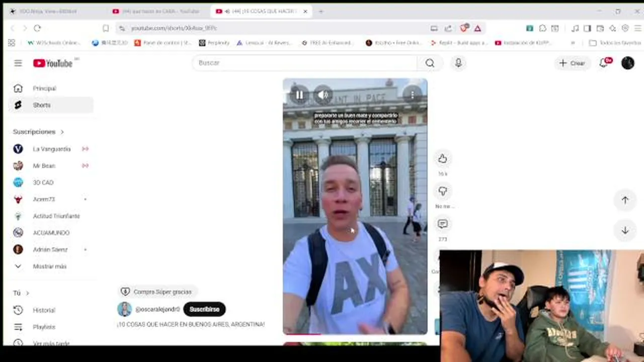Open the apps grid in bookmarks bar
Viewport: 644px width, 362px height.
click(x=12, y=43)
